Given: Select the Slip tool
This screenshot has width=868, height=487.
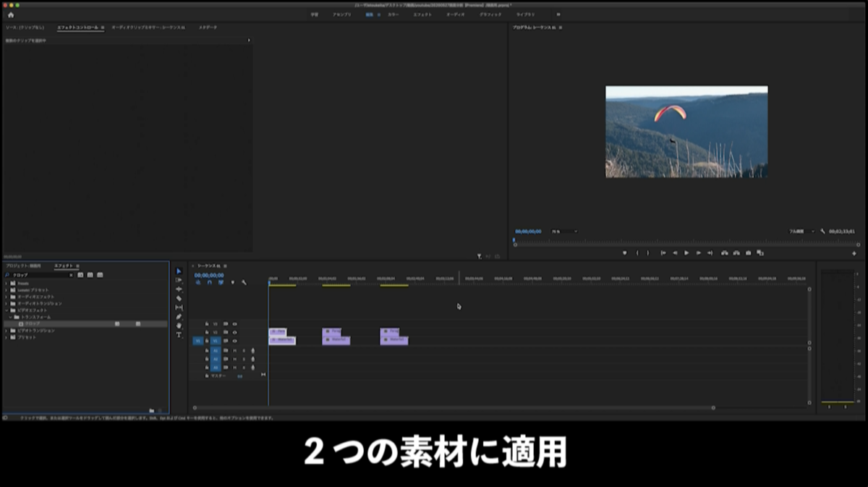Looking at the screenshot, I should 179,308.
